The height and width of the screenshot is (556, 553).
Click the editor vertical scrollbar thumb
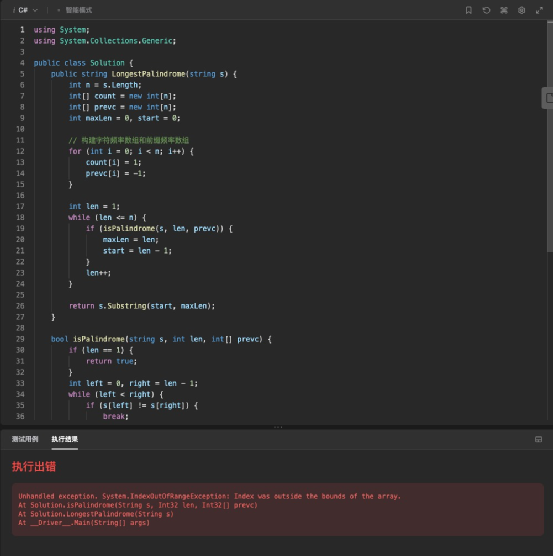click(x=550, y=136)
